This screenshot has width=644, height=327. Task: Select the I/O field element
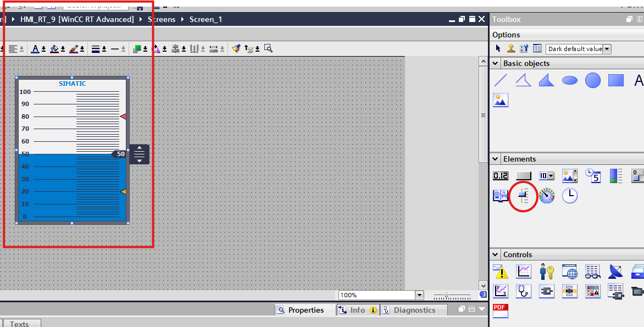tap(500, 176)
